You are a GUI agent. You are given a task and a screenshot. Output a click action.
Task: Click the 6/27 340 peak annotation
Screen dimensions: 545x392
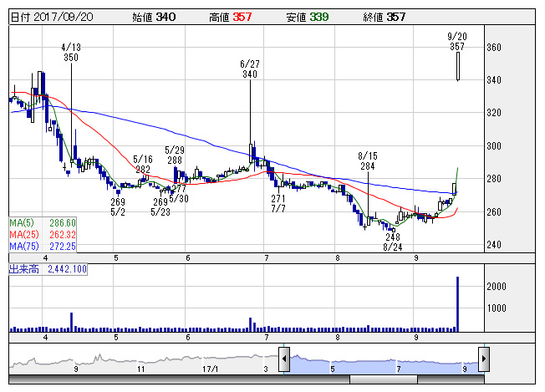(250, 69)
